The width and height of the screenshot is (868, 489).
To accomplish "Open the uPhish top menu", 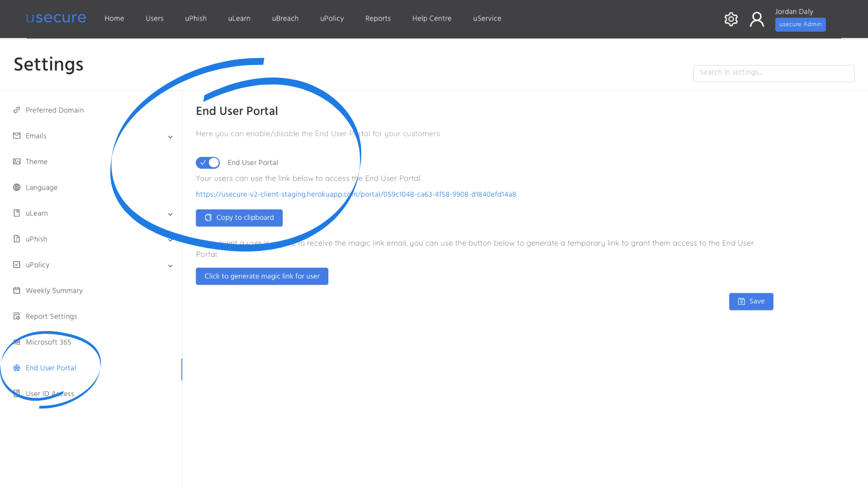I will tap(196, 18).
